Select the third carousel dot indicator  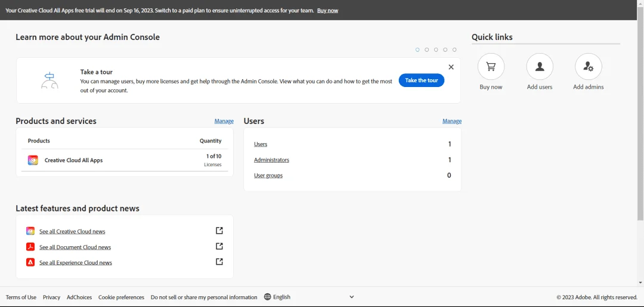[x=436, y=49]
